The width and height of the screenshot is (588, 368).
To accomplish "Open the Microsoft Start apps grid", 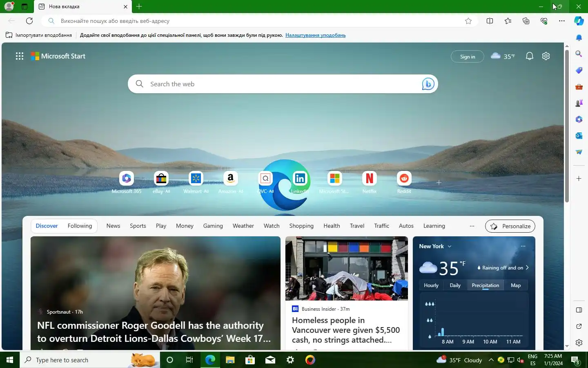I will click(20, 56).
